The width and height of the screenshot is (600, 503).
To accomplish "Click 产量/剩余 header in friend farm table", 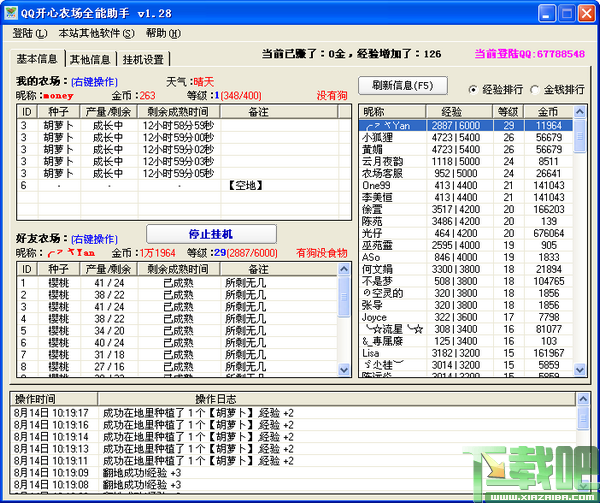I will 109,269.
